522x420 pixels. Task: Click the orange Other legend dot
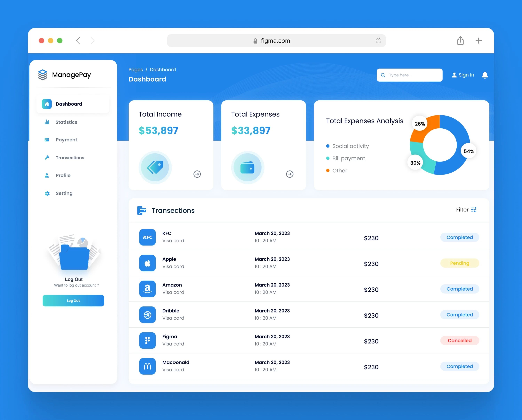pos(328,171)
